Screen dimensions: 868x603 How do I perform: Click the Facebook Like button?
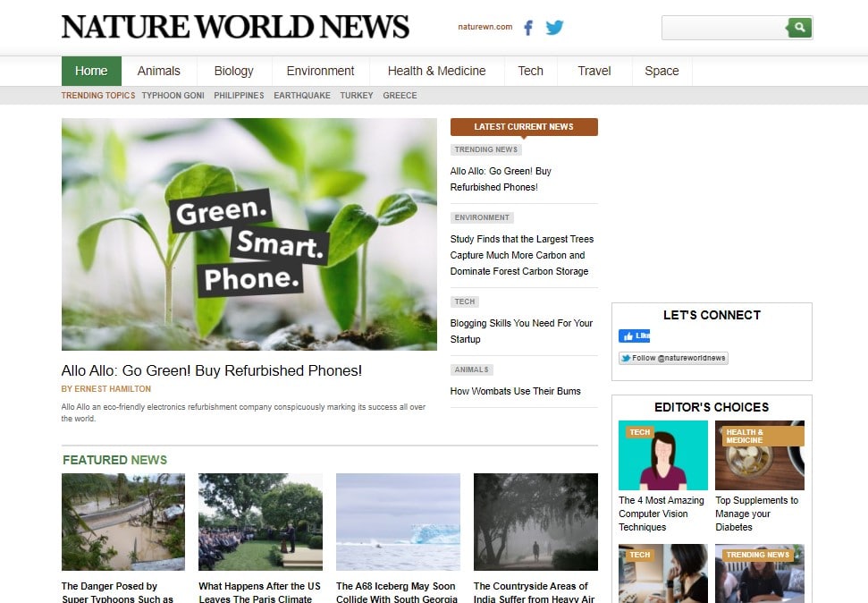pos(634,336)
